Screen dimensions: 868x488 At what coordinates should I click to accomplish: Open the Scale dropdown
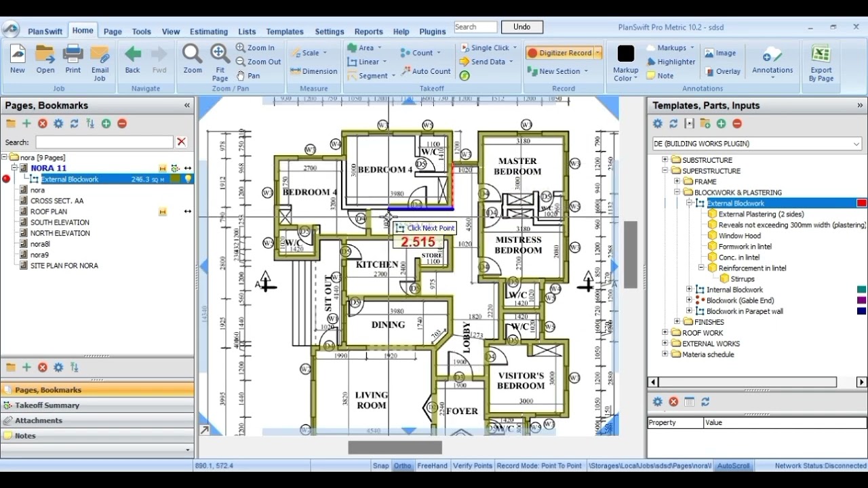click(x=309, y=53)
